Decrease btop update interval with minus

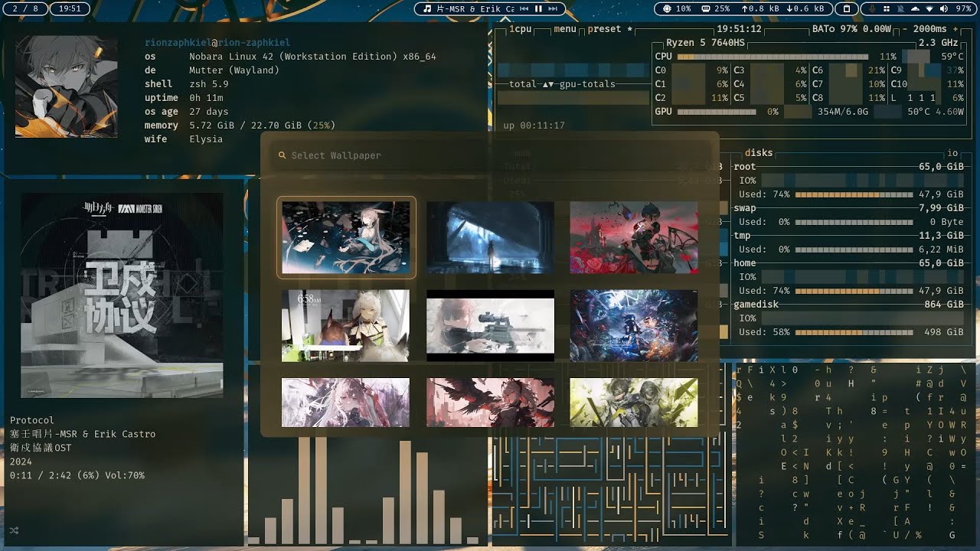pos(906,29)
